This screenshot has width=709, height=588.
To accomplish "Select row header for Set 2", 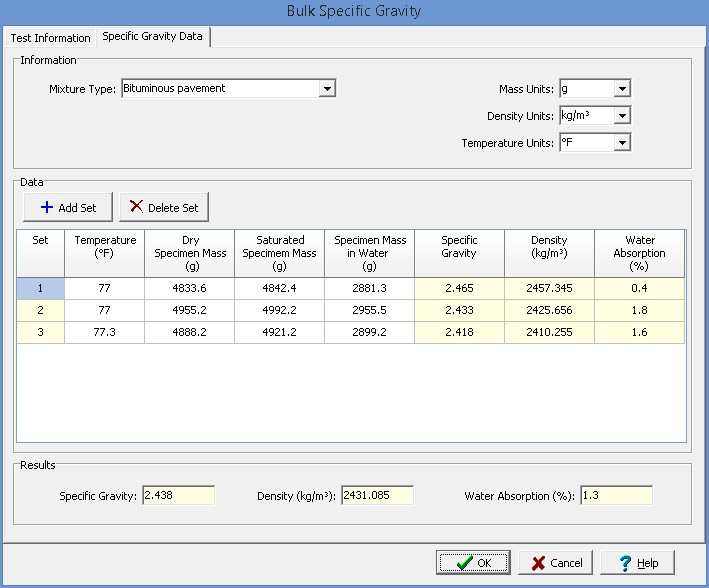I will (x=40, y=310).
